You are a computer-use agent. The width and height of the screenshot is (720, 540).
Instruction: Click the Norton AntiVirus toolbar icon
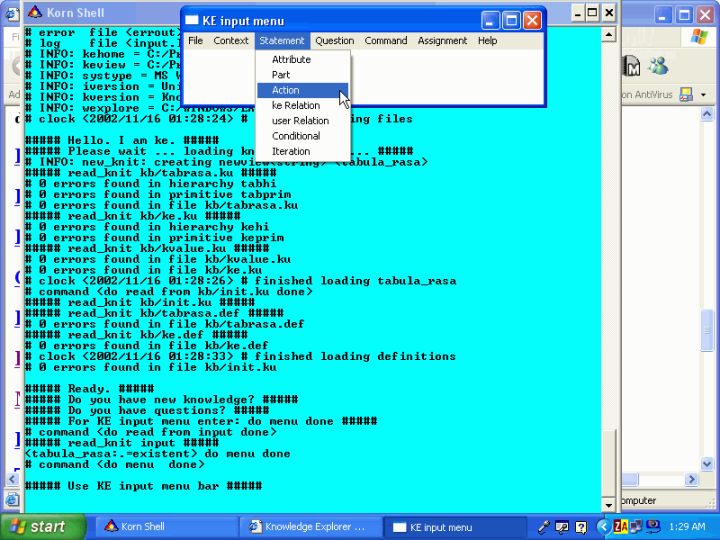pos(686,95)
